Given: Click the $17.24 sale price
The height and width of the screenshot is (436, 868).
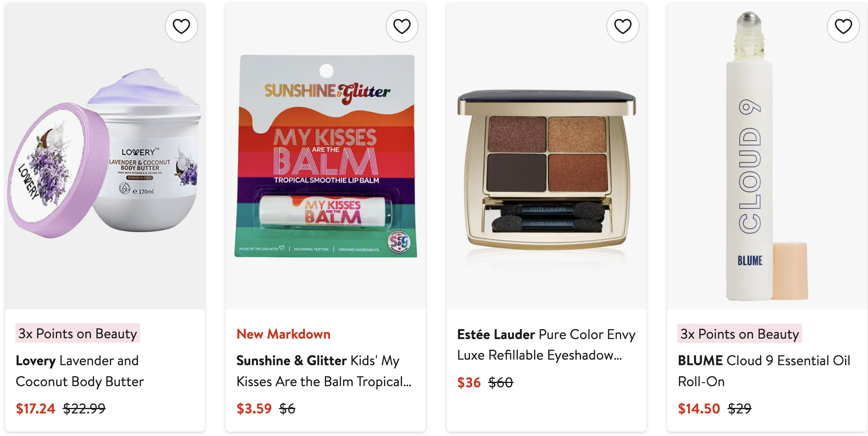Looking at the screenshot, I should pos(36,408).
